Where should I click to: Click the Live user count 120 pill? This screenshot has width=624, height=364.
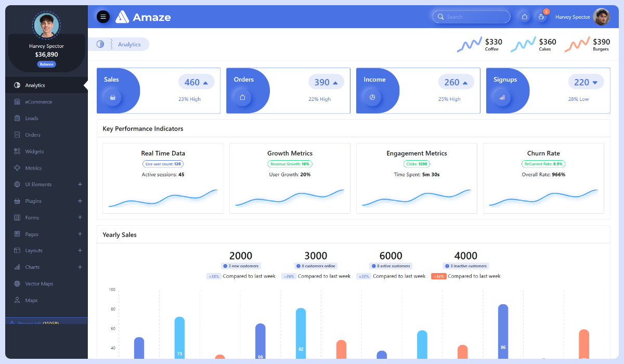[x=163, y=163]
